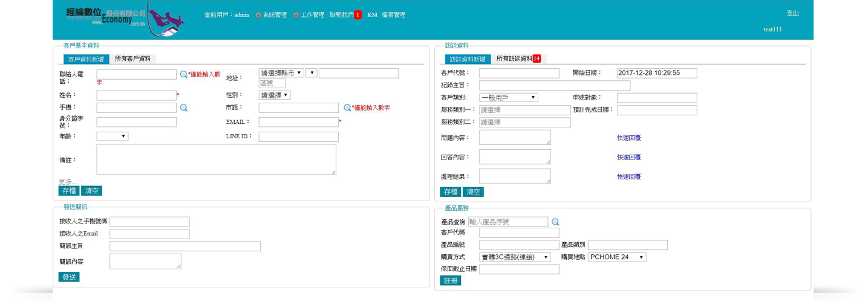Expand the 購買地點 dropdown showing PCHOME 24

click(616, 257)
